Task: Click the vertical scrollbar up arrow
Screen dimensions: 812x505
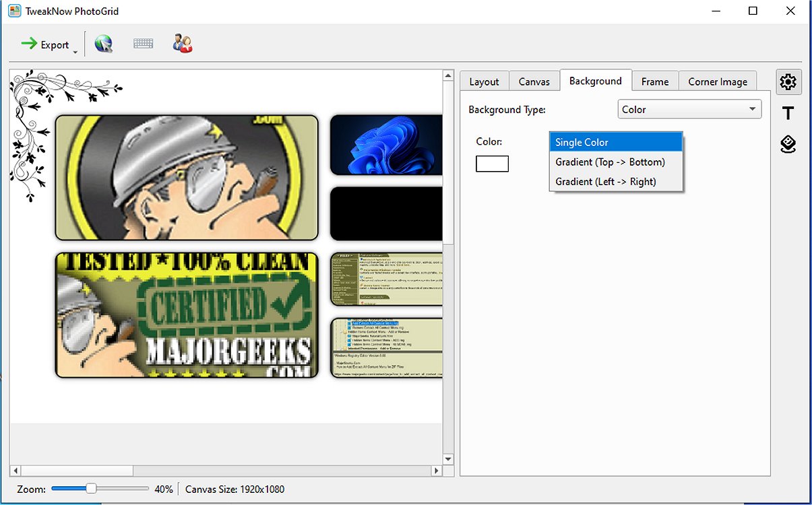Action: tap(448, 75)
